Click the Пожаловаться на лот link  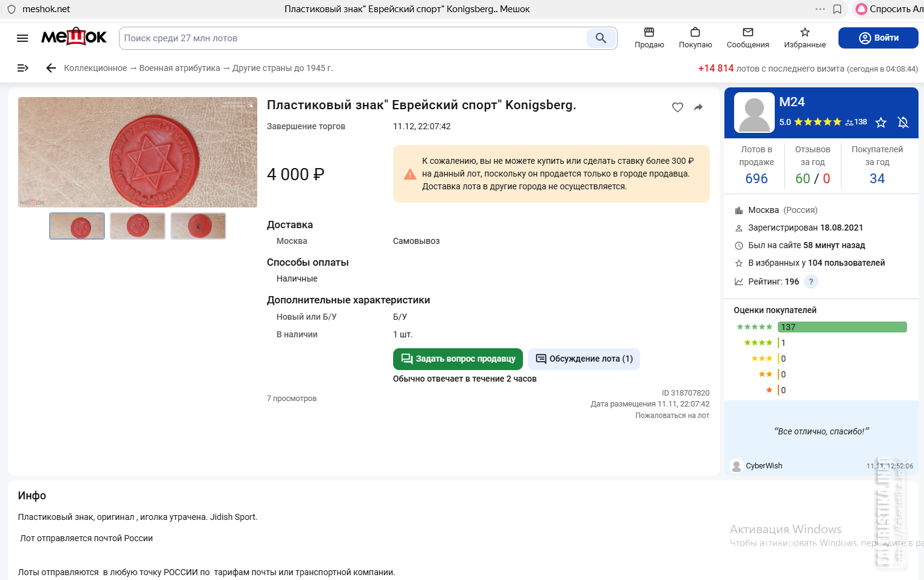tap(672, 416)
